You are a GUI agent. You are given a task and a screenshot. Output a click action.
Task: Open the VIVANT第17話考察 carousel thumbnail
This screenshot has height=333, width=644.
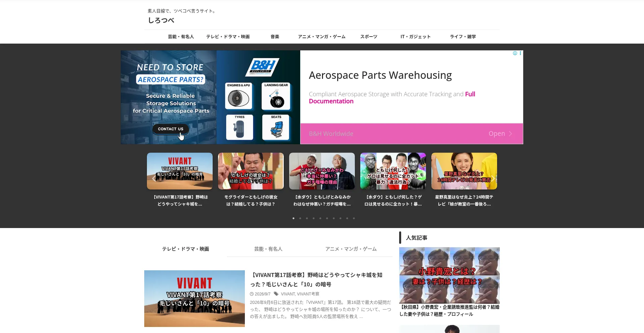click(x=180, y=171)
